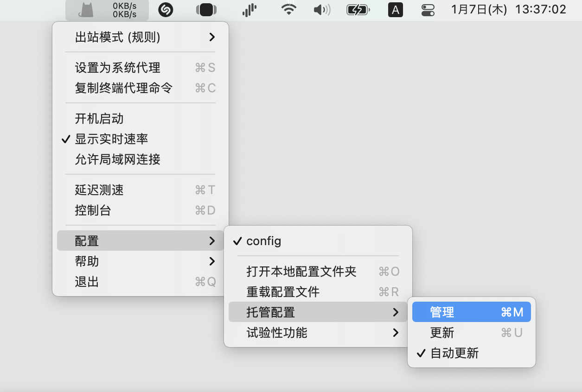Expand 出站模式 (规则) submenu

141,37
